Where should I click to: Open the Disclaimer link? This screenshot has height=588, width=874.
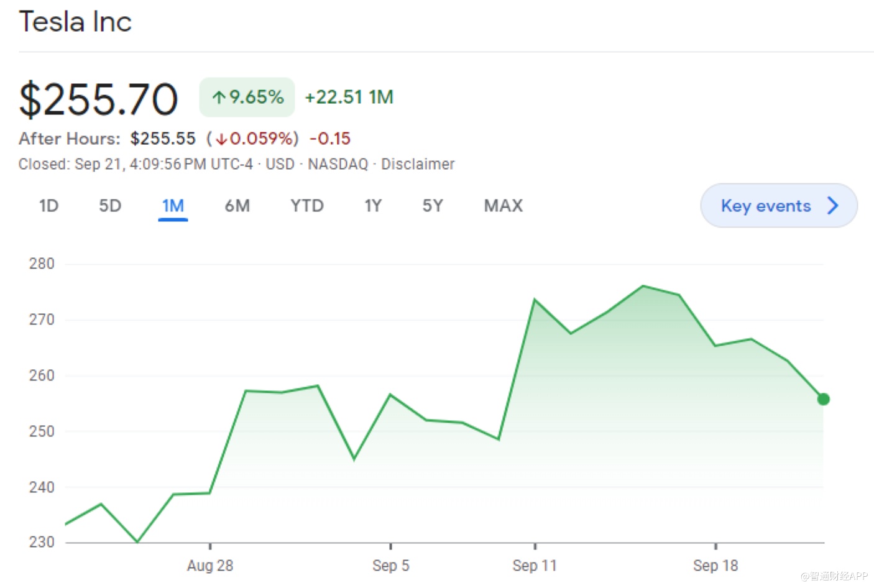[418, 164]
